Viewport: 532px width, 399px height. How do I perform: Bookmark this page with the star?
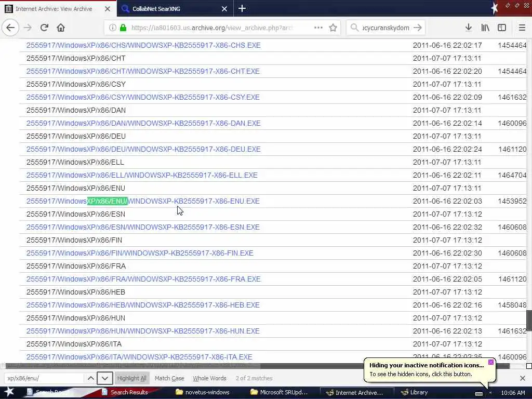point(333,28)
